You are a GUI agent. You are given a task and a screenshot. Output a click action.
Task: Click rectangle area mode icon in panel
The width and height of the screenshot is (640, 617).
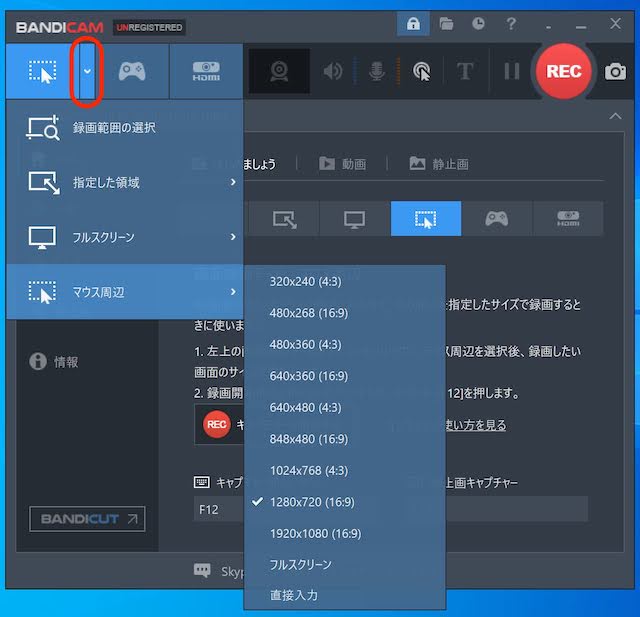coord(284,219)
